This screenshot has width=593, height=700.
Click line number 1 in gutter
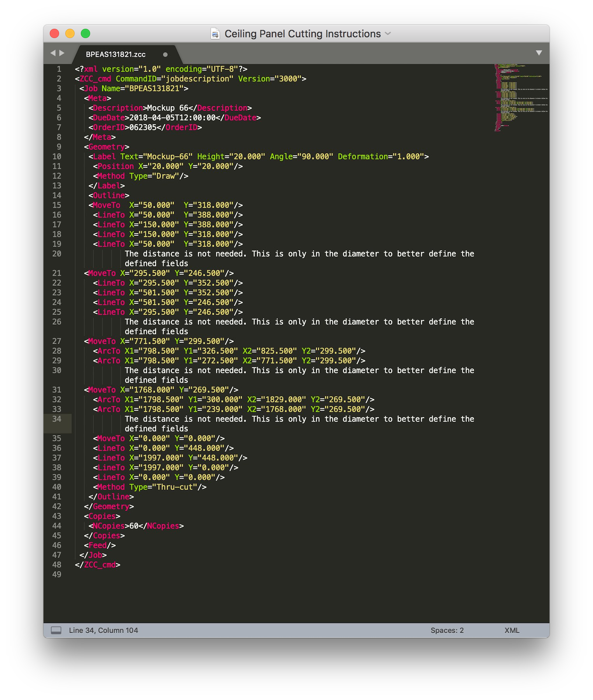[x=59, y=69]
